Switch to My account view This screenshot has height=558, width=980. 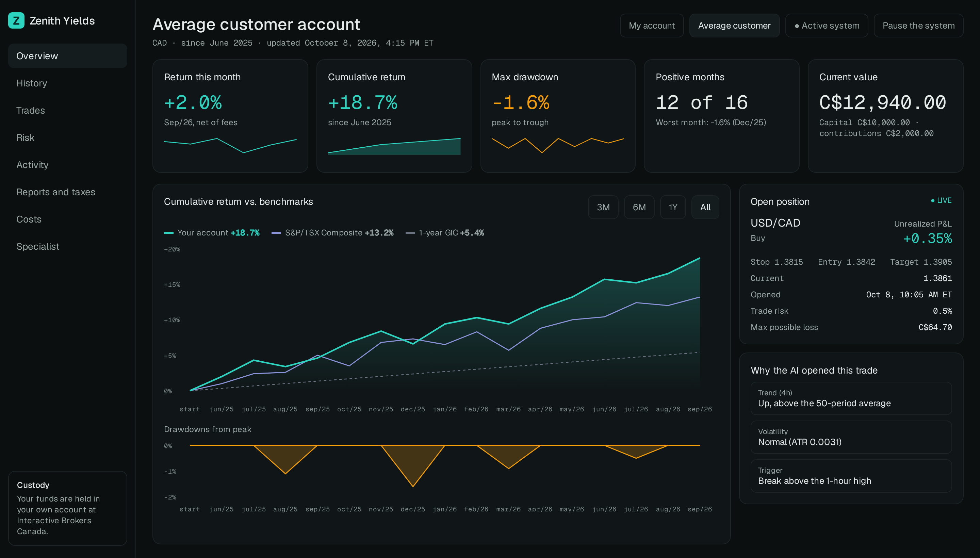coord(652,26)
